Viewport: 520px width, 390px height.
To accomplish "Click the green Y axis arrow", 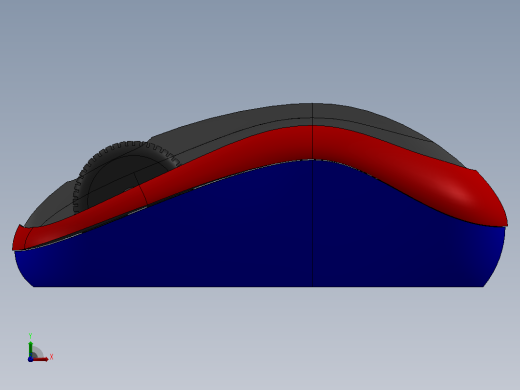I will [x=30, y=348].
